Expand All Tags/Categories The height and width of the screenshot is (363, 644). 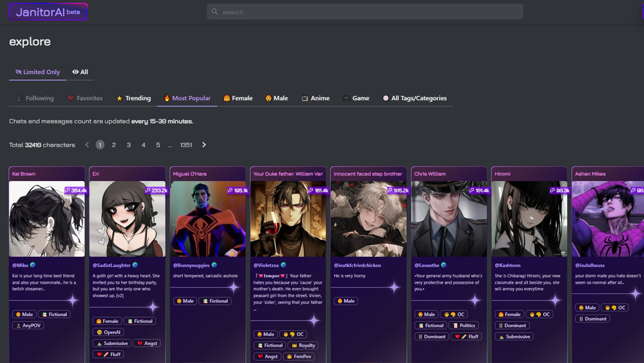[415, 98]
